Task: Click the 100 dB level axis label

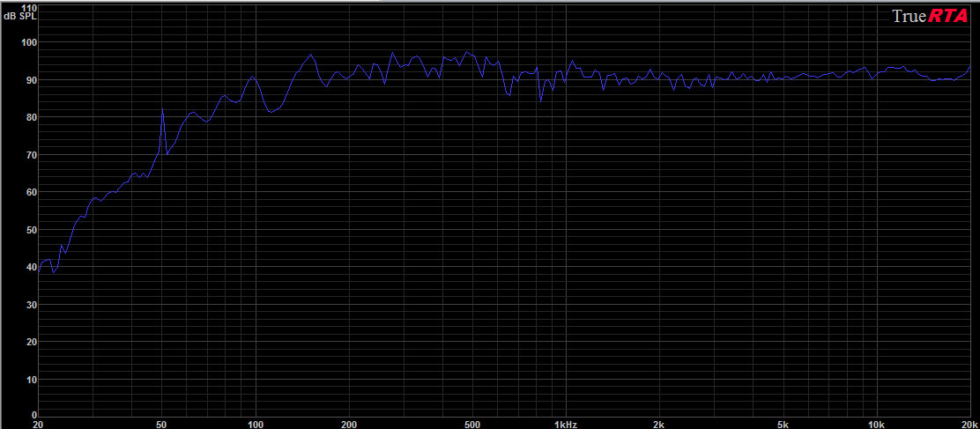Action: tap(29, 42)
